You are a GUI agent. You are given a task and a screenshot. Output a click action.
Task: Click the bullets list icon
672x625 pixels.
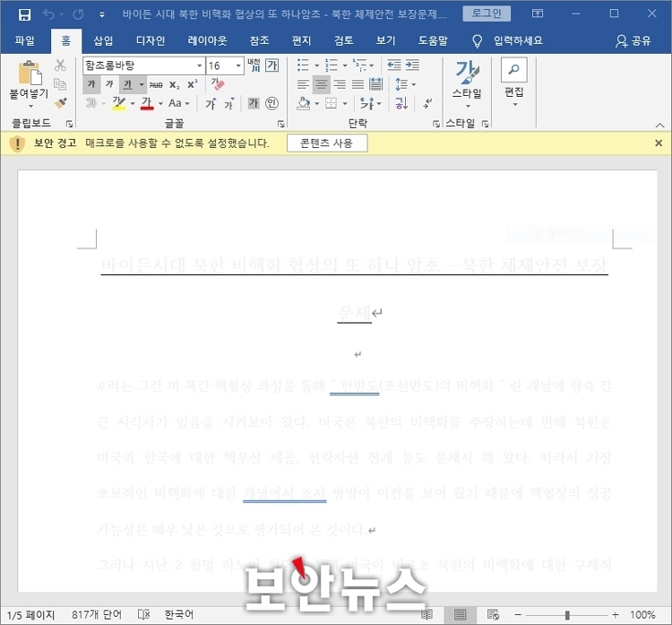coord(303,65)
